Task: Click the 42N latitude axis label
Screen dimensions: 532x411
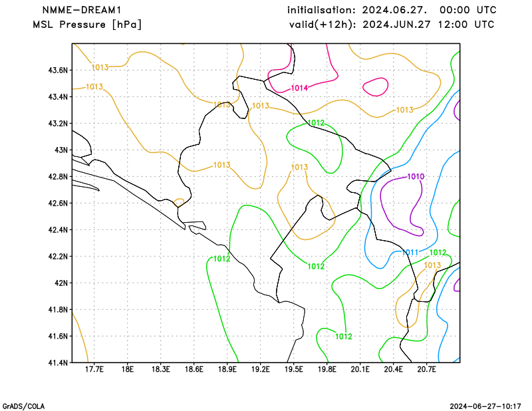Action: pos(61,283)
